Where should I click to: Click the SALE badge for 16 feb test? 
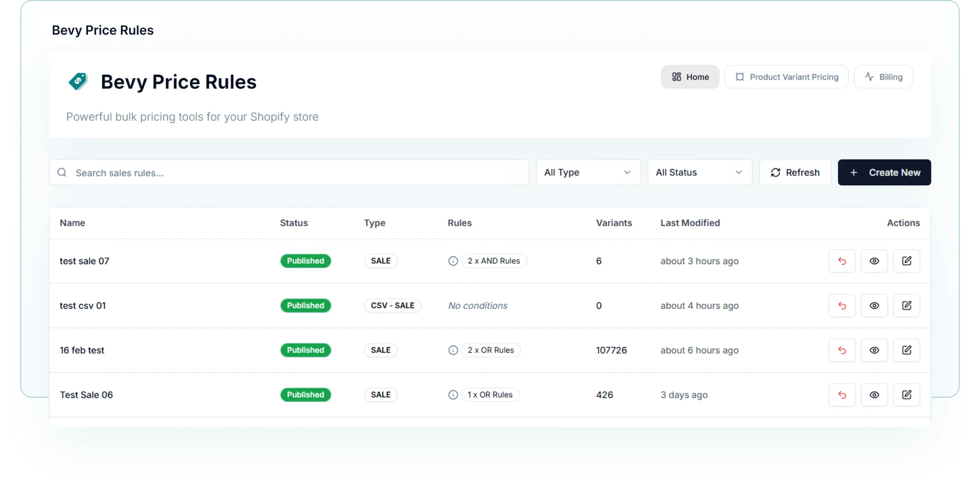381,350
